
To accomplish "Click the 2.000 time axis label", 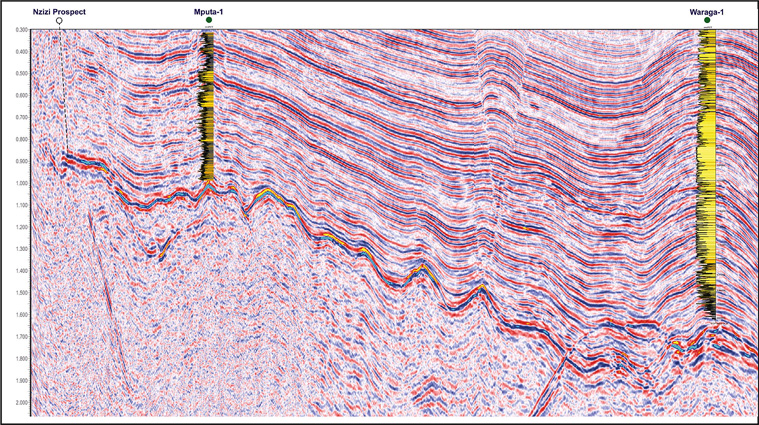I will tap(21, 402).
